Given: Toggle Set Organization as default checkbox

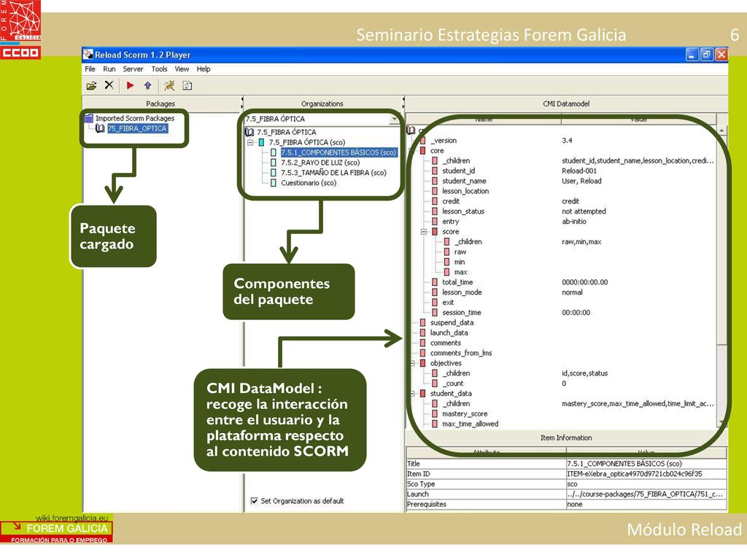Looking at the screenshot, I should click(x=255, y=501).
